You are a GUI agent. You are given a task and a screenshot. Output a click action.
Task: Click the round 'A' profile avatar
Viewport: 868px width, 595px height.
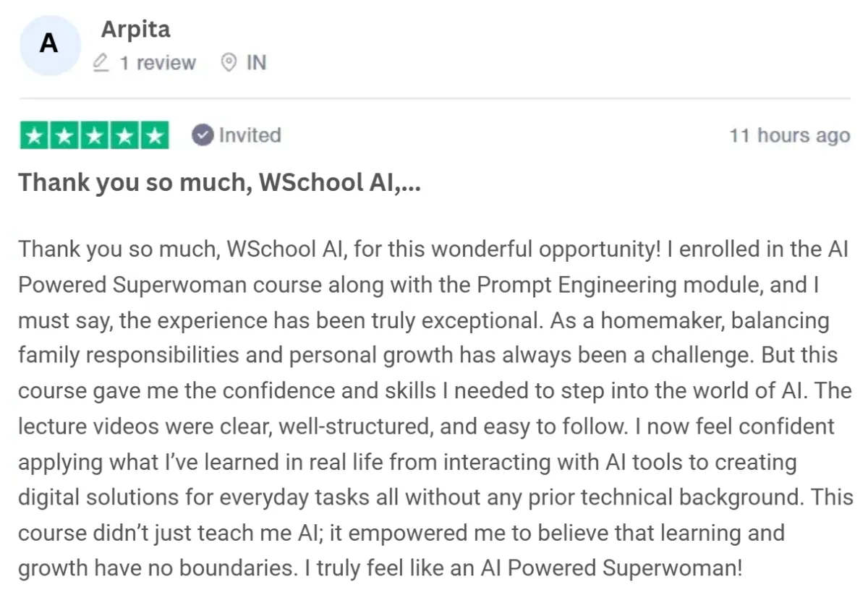tap(48, 44)
